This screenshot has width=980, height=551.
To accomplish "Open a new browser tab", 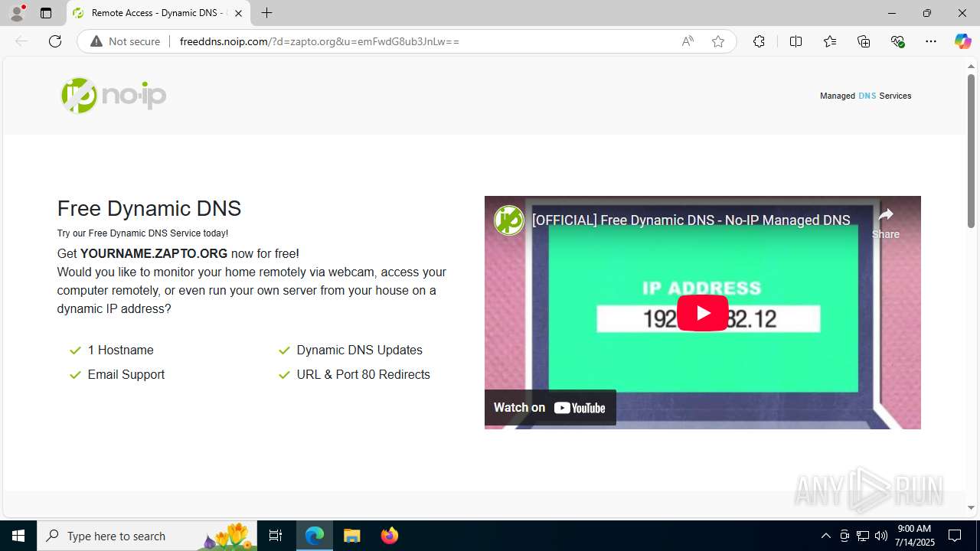I will [x=266, y=13].
